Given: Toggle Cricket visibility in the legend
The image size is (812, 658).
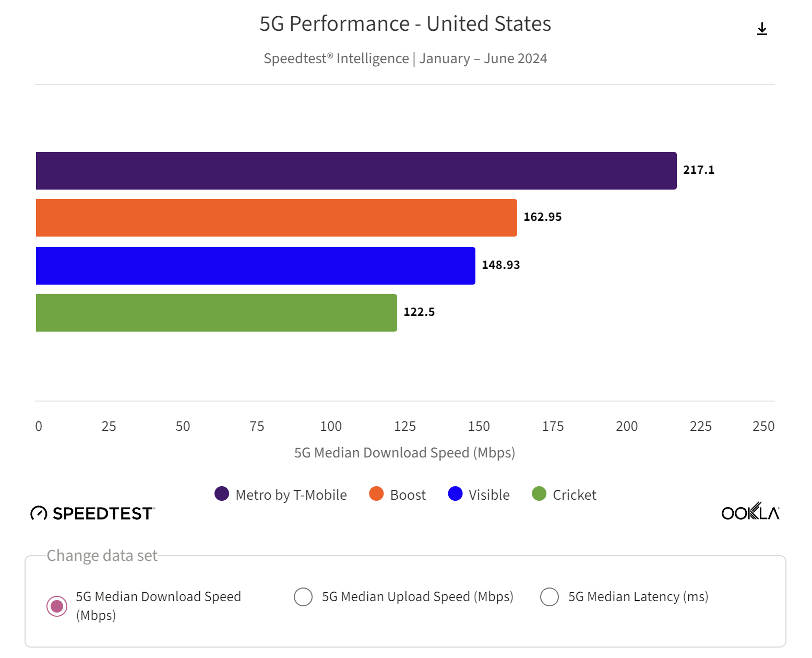Looking at the screenshot, I should coord(574,494).
